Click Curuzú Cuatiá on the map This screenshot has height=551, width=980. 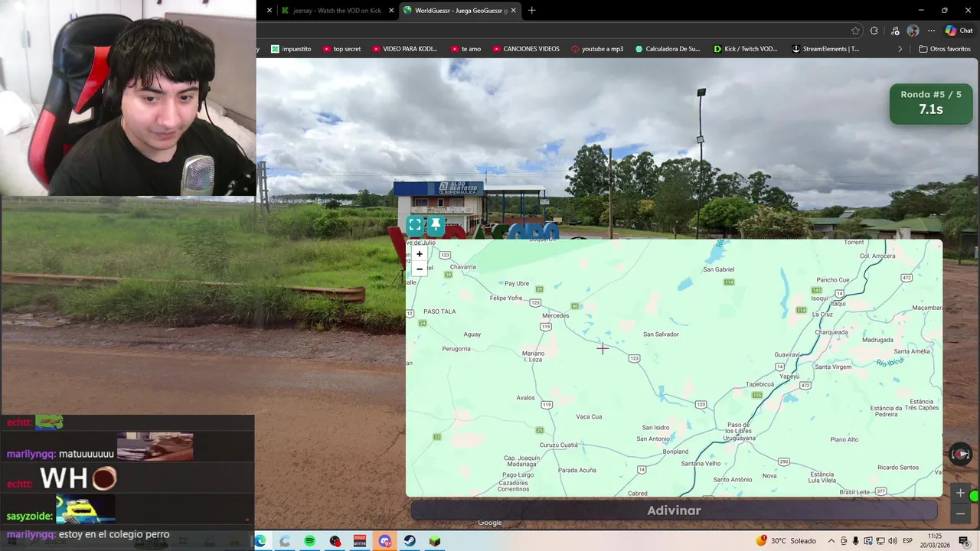[558, 445]
